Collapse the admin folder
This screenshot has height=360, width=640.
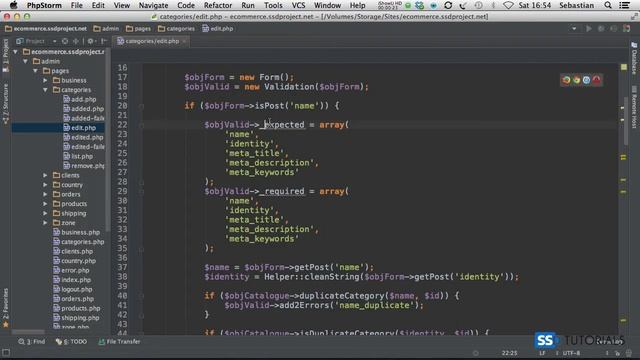[25, 61]
